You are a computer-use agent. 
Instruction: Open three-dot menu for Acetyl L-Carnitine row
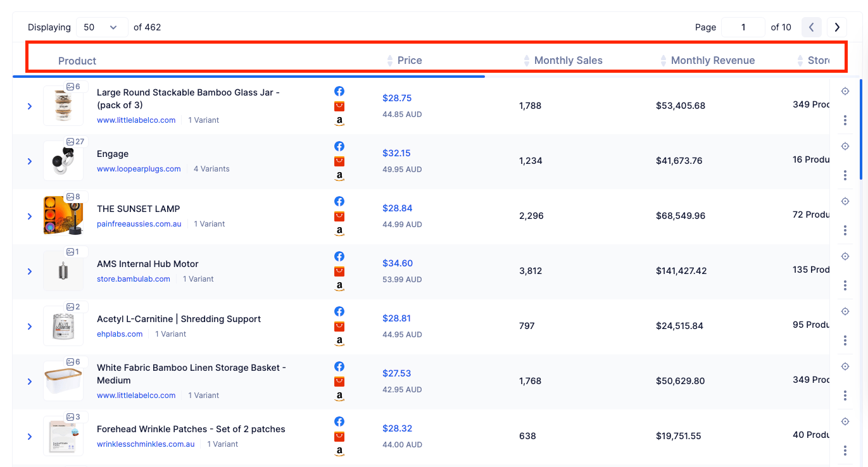(x=845, y=340)
